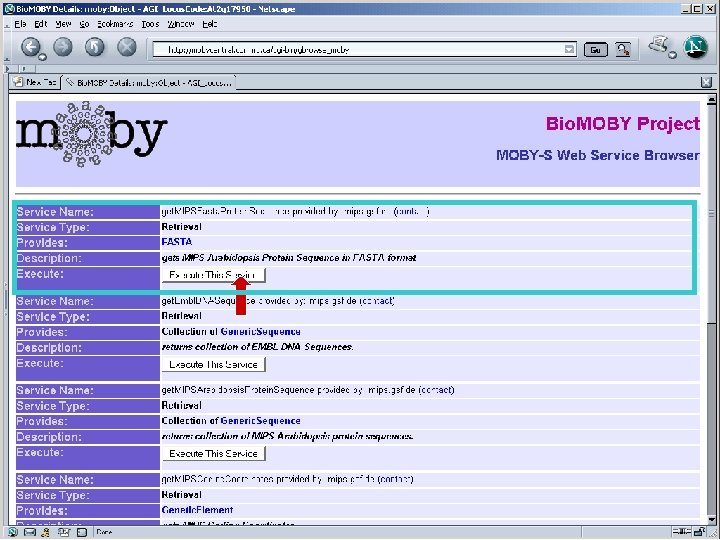Viewport: 720px width, 540px height.
Task: Open the Tools menu
Action: [150, 24]
